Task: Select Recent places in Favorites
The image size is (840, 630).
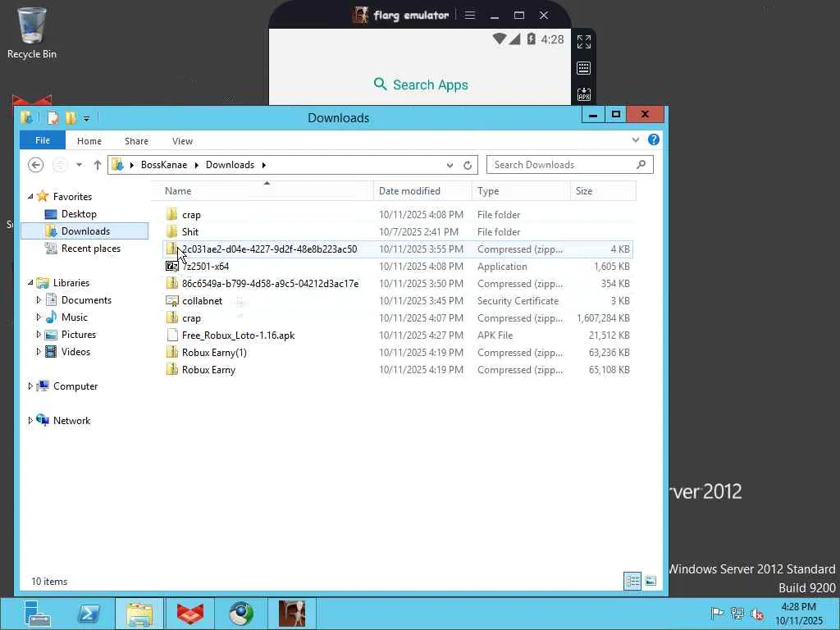Action: [90, 249]
